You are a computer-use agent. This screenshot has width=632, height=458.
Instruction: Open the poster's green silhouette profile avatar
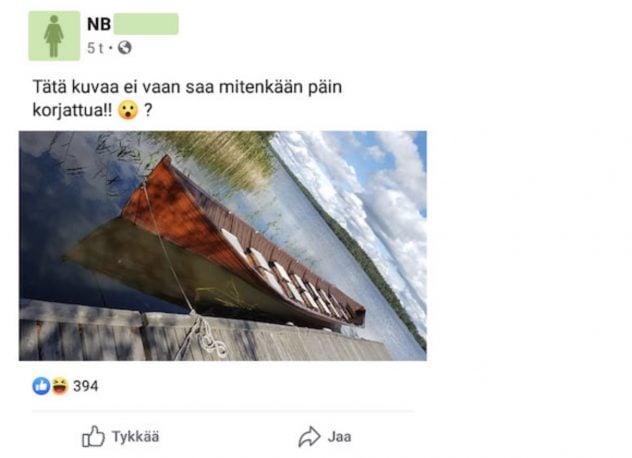(x=54, y=36)
